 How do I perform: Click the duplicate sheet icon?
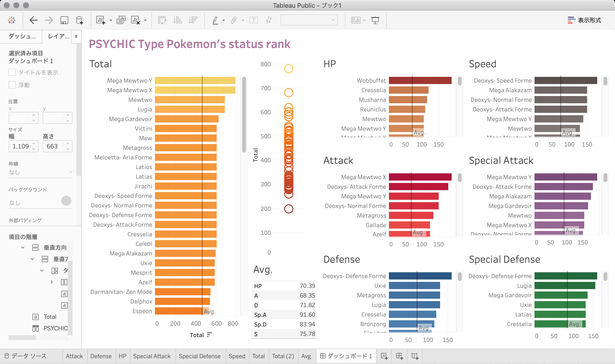[x=121, y=20]
